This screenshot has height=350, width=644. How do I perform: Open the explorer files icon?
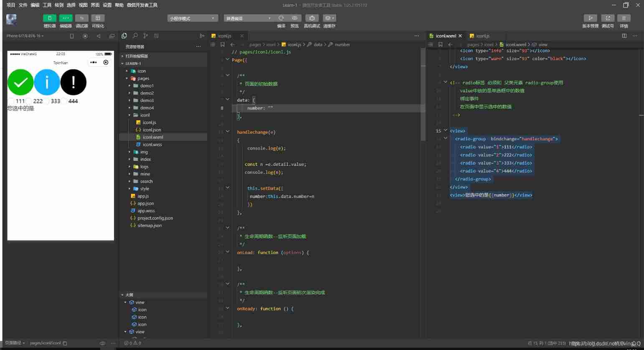point(124,36)
